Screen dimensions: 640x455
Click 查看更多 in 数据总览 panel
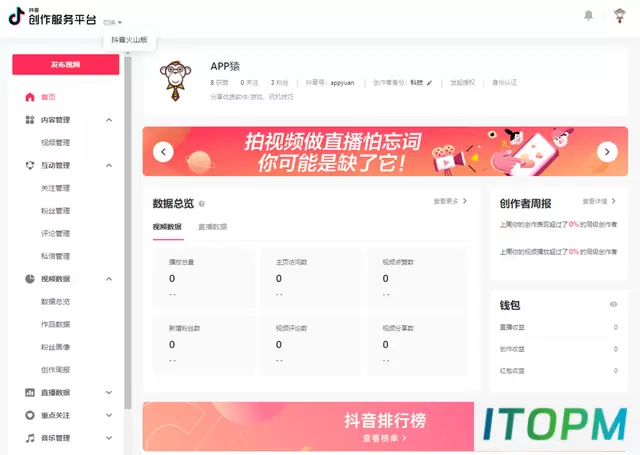[x=450, y=201]
